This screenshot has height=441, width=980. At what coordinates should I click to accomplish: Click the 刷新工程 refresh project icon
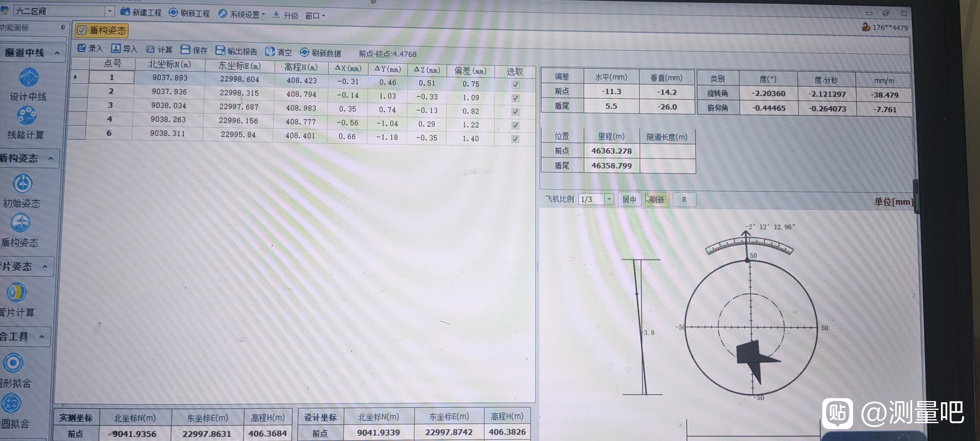click(x=173, y=13)
